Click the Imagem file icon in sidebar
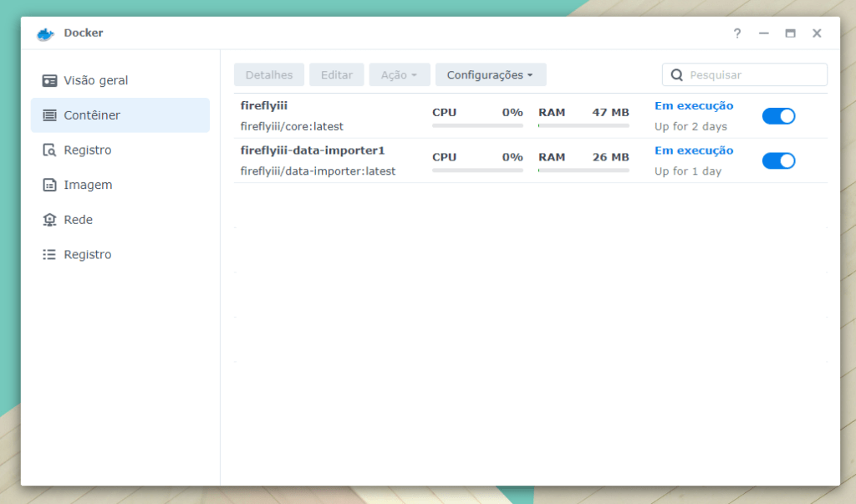Screen dimensions: 856x504 click(x=49, y=185)
